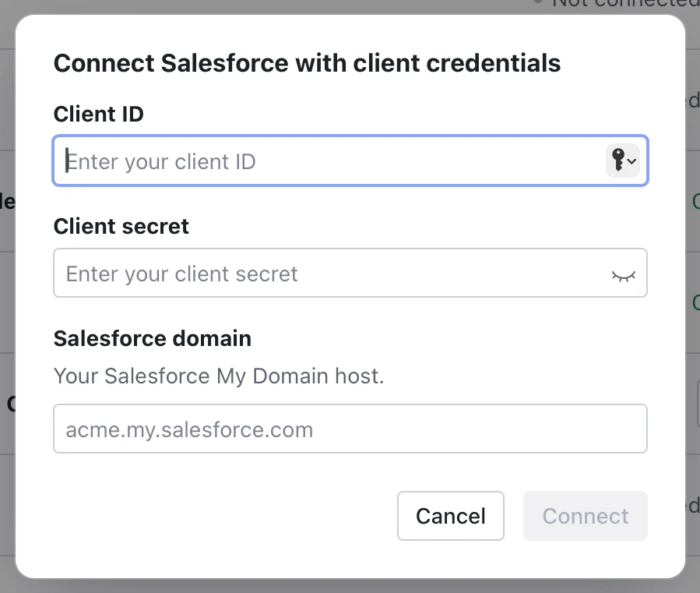
Task: Cancel the Salesforce connection dialog
Action: coord(451,516)
